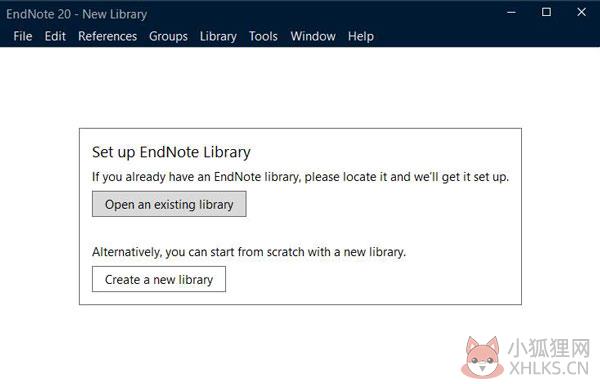Image resolution: width=600 pixels, height=384 pixels.
Task: Maximize the EndNote 20 window
Action: [546, 12]
